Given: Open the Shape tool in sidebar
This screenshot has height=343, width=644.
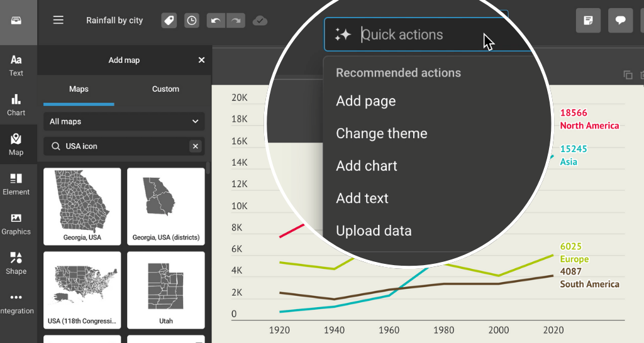Looking at the screenshot, I should (16, 263).
